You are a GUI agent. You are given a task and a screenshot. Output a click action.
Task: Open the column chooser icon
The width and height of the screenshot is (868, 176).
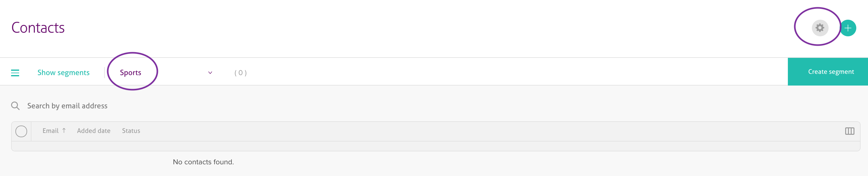click(849, 131)
